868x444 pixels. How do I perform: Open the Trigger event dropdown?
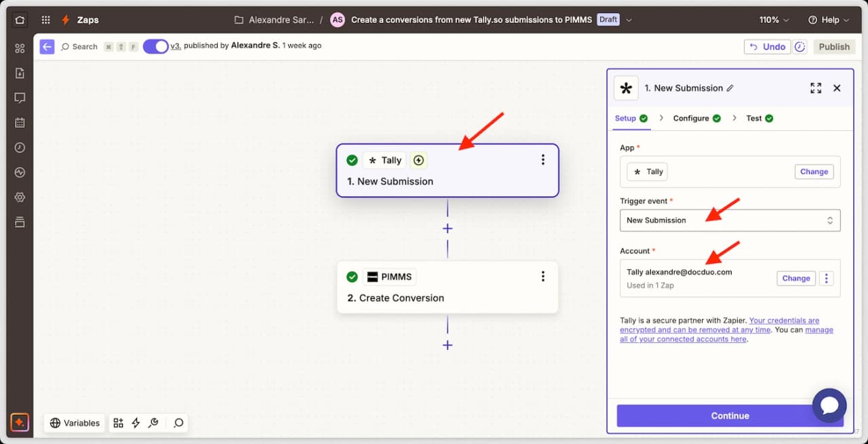pos(730,220)
